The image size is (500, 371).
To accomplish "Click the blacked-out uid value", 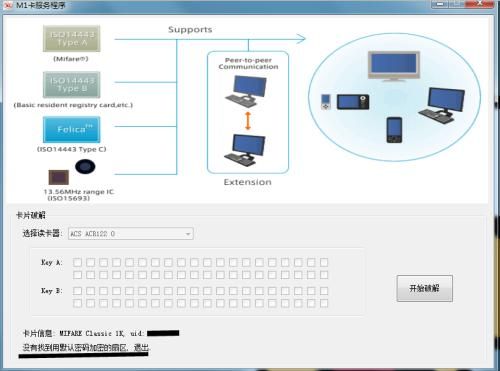I will click(163, 333).
